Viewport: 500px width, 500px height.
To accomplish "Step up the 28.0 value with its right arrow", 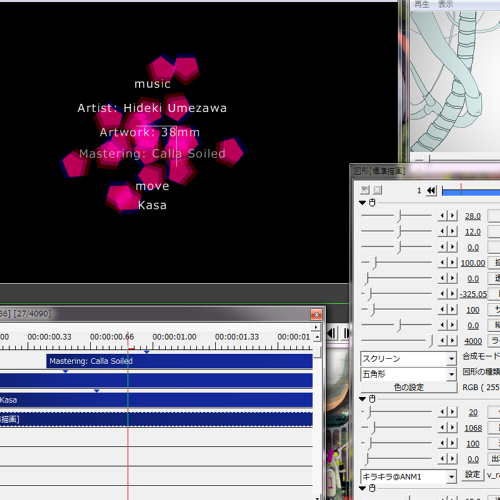I will [x=452, y=216].
